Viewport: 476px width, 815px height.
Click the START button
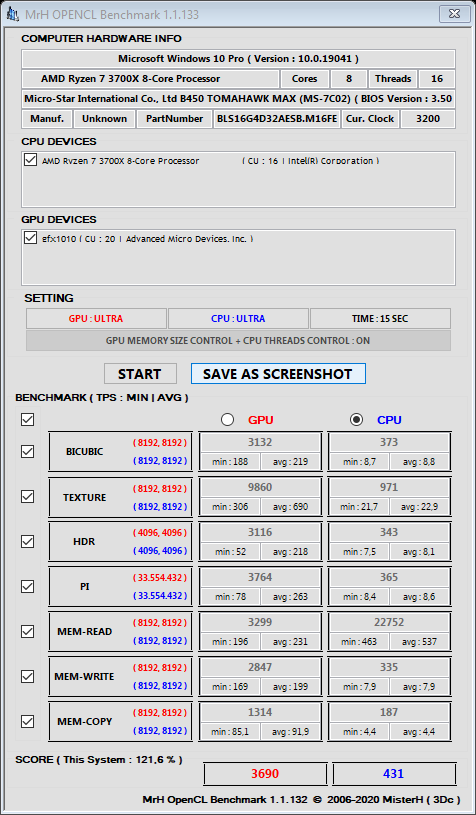pyautogui.click(x=140, y=374)
